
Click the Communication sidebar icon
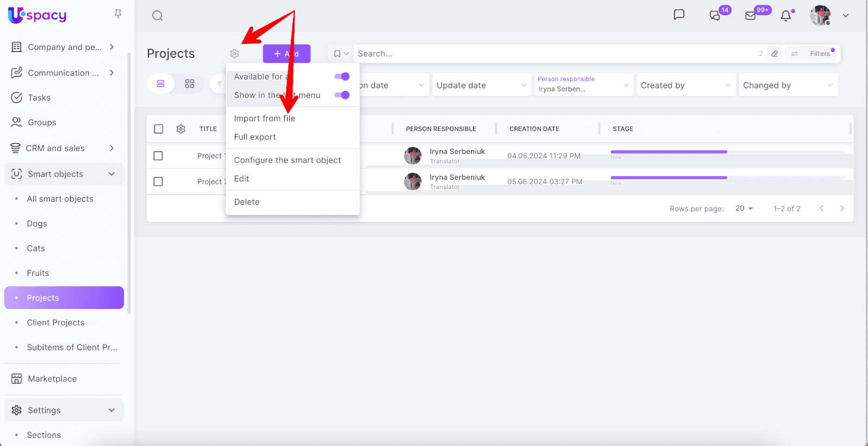pos(17,73)
